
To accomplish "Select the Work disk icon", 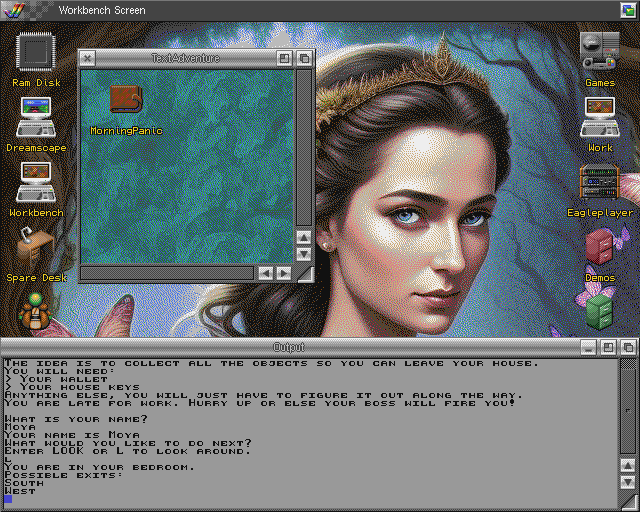I will click(600, 117).
